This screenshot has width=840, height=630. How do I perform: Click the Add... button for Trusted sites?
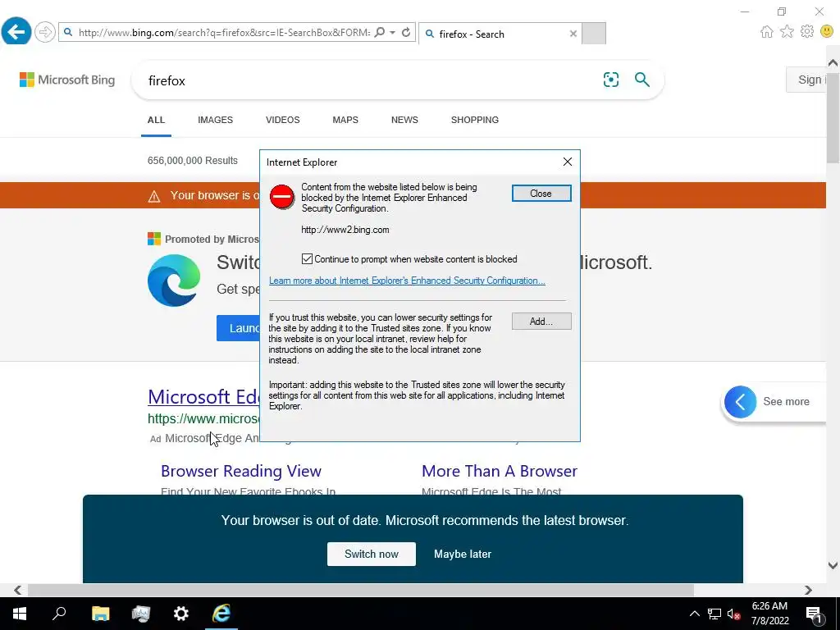(541, 322)
